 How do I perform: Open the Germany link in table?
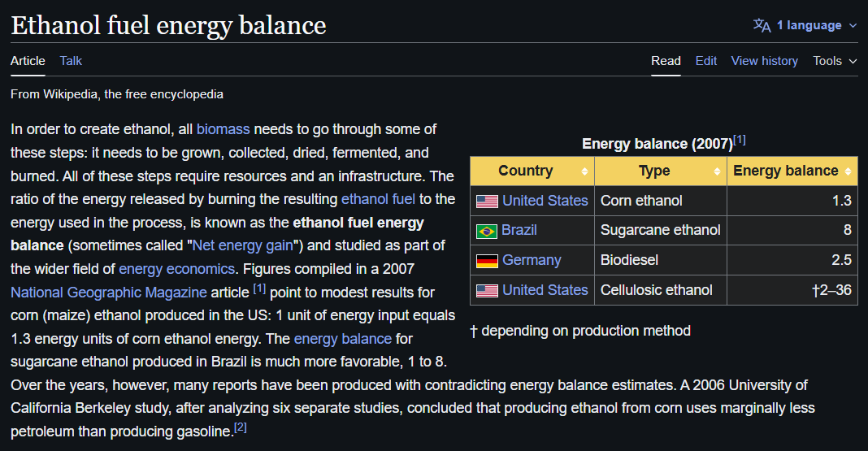click(532, 260)
